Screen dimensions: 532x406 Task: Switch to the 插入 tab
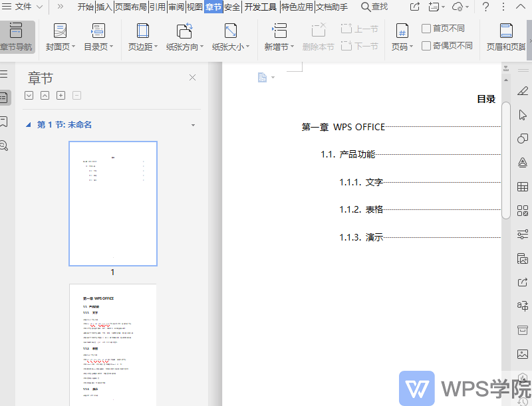pos(104,7)
